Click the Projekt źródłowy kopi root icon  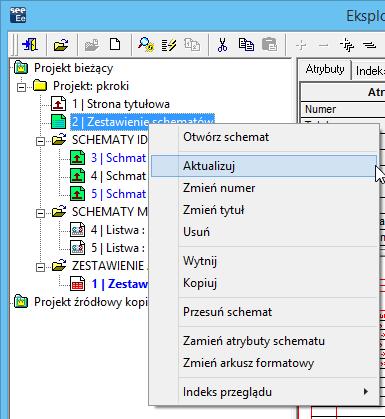tap(21, 302)
